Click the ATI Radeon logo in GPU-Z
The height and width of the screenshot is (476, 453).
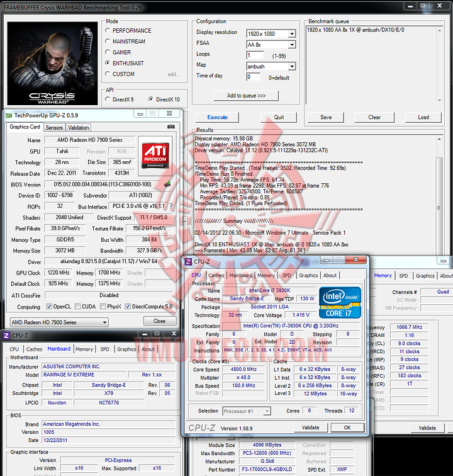pos(155,156)
